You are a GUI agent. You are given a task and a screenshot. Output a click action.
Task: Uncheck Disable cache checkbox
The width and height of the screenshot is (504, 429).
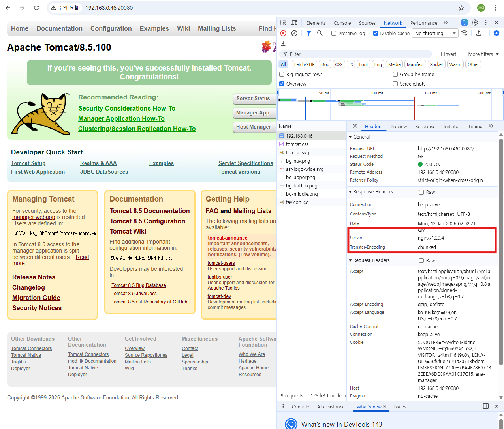coord(376,33)
